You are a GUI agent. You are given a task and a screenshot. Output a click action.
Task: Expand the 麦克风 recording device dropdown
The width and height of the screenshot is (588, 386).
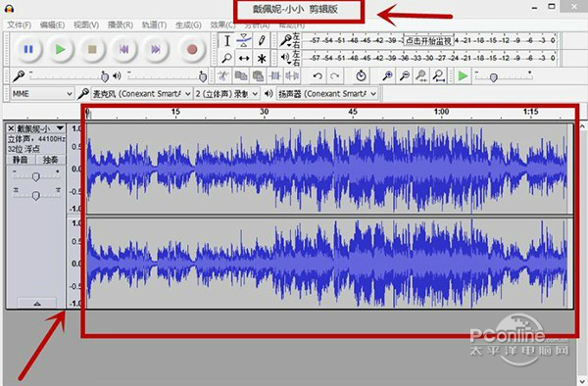pos(141,94)
